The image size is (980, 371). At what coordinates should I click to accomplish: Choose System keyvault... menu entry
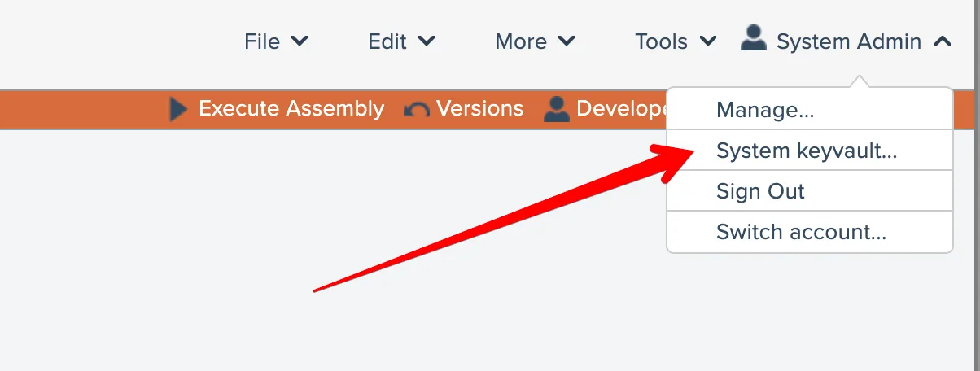tap(807, 151)
